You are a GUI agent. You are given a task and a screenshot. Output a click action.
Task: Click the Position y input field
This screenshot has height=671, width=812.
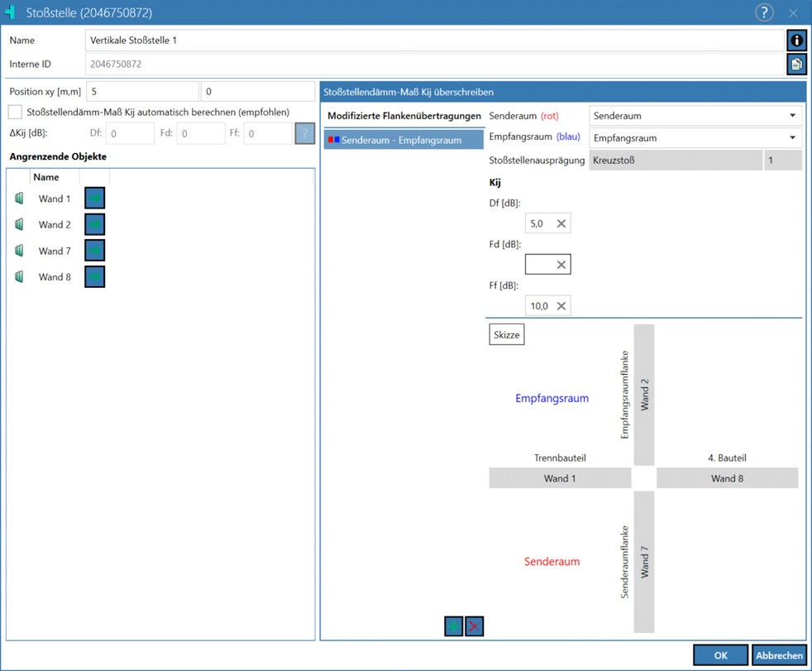258,92
